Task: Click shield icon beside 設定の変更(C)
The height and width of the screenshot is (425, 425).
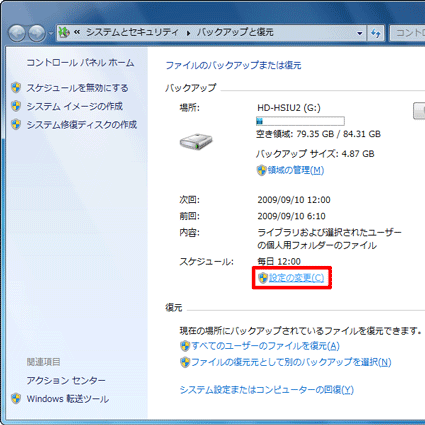Action: pos(263,278)
